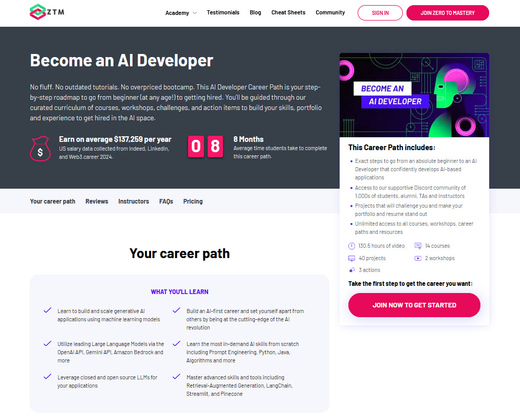Go to the Blog page

tap(255, 13)
